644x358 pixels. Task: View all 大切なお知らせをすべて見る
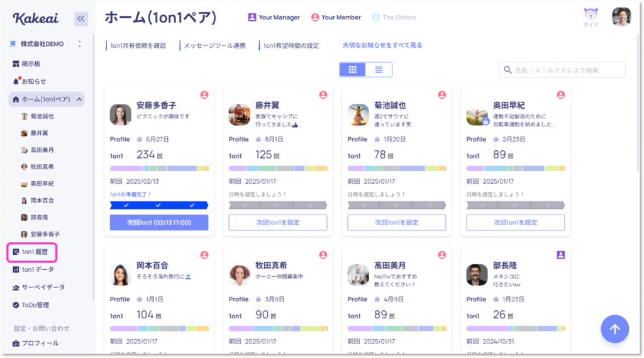[x=382, y=45]
